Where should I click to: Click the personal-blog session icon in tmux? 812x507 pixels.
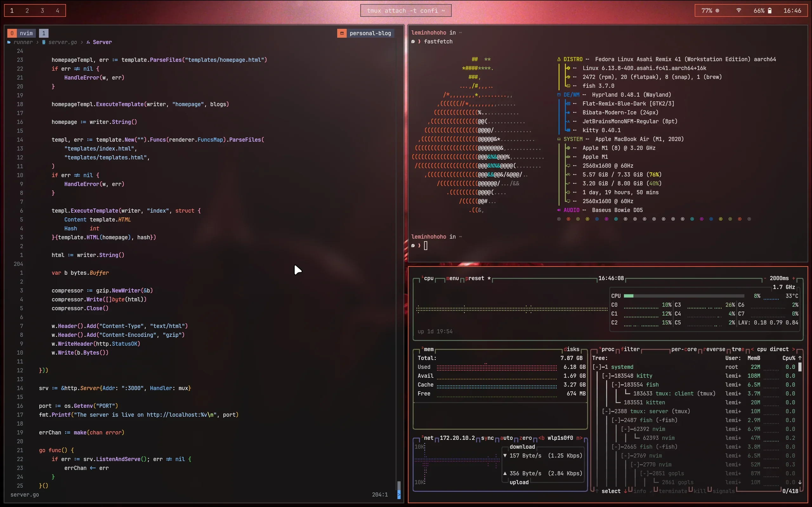point(342,33)
